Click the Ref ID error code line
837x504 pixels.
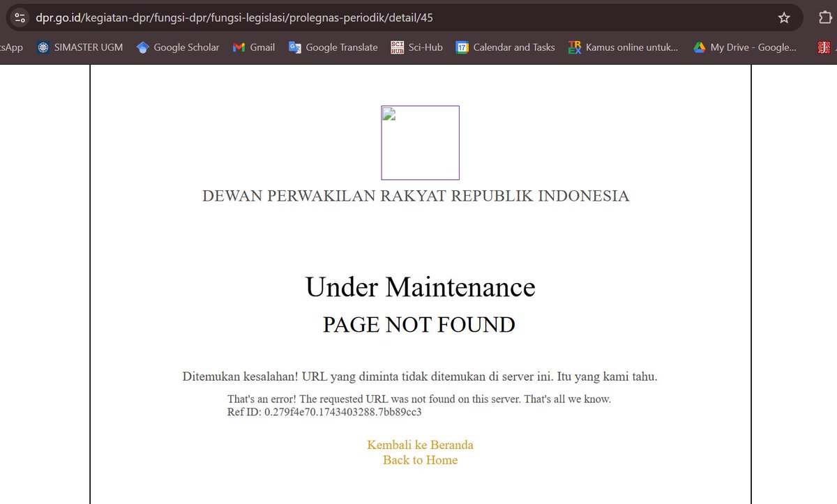pos(324,412)
